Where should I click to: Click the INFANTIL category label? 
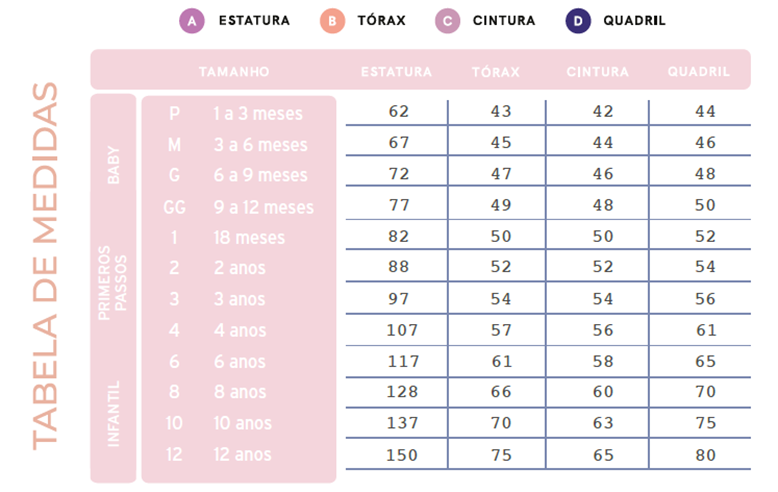114,412
